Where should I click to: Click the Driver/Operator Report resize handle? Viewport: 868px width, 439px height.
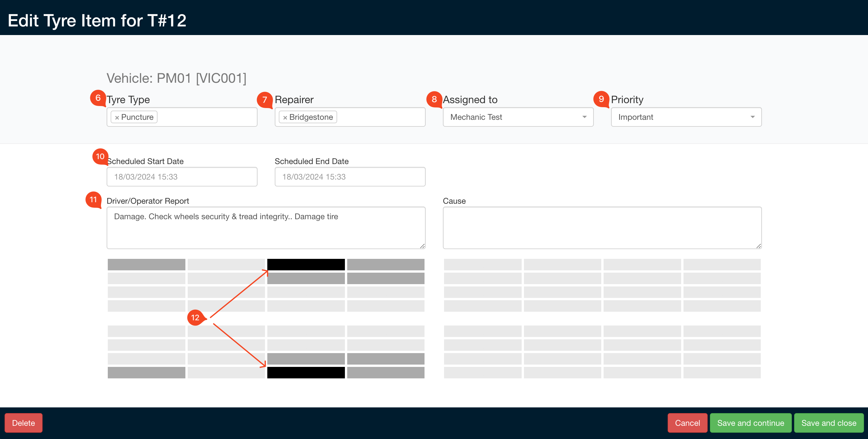422,246
